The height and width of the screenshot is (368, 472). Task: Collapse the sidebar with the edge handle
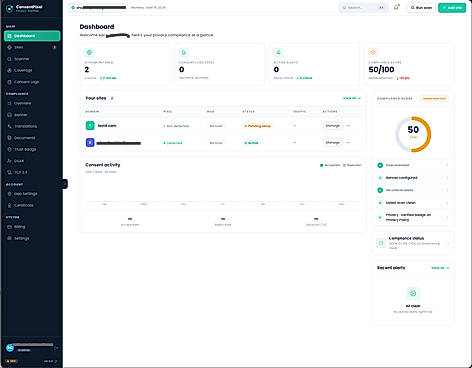pos(65,184)
